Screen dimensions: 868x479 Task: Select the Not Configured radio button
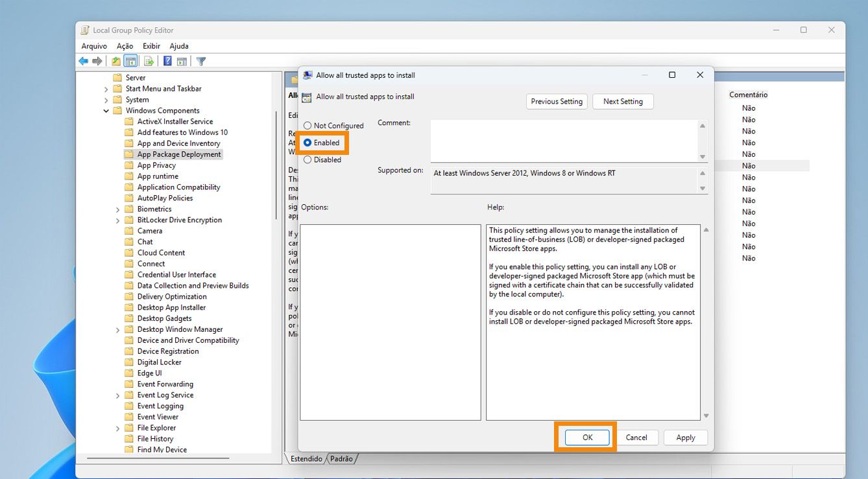307,126
